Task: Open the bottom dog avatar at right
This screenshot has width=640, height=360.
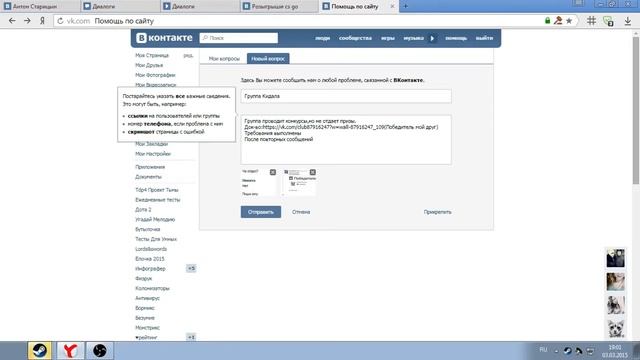Action: [615, 329]
